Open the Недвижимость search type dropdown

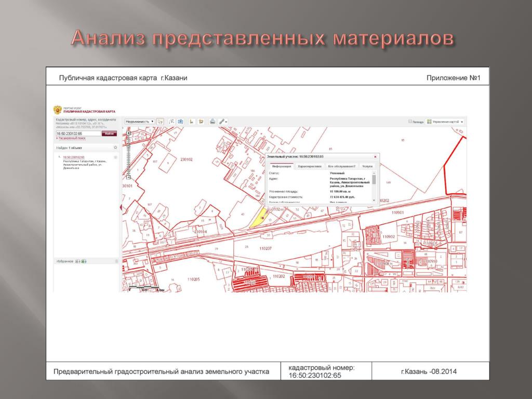click(140, 122)
